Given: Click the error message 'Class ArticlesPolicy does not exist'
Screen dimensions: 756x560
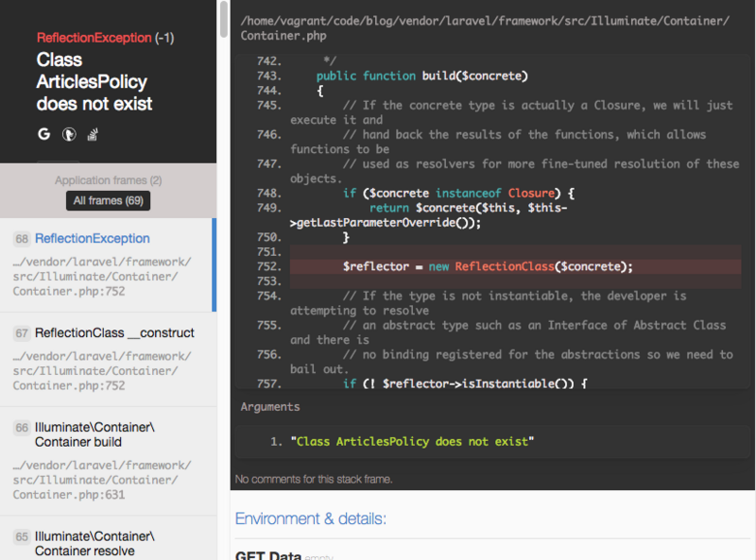Looking at the screenshot, I should (x=94, y=81).
